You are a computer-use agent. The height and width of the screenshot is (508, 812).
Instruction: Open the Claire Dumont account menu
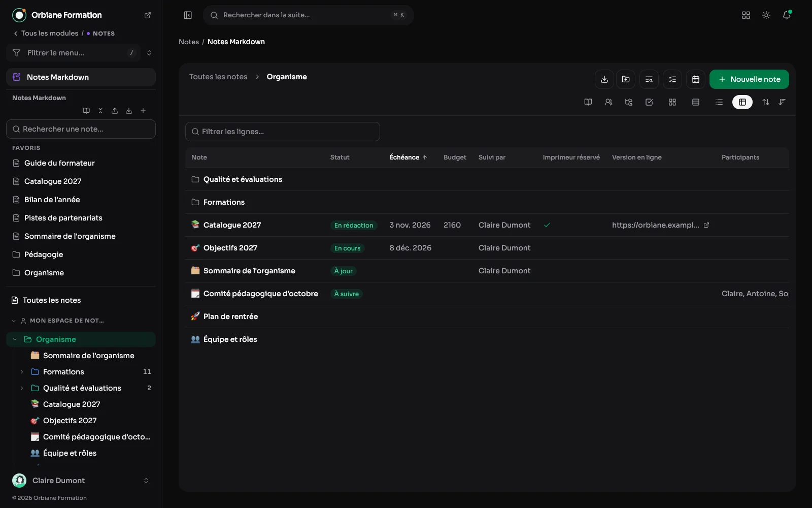[81, 481]
